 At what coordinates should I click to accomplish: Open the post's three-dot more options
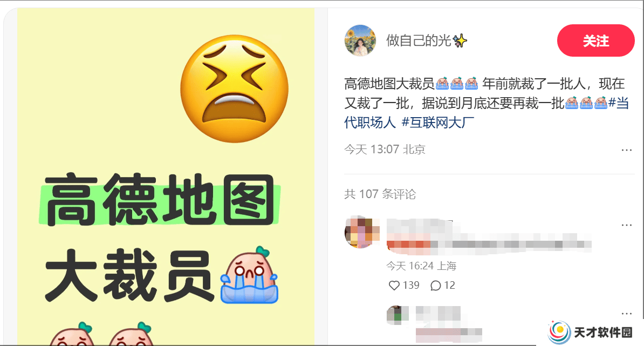point(626,150)
